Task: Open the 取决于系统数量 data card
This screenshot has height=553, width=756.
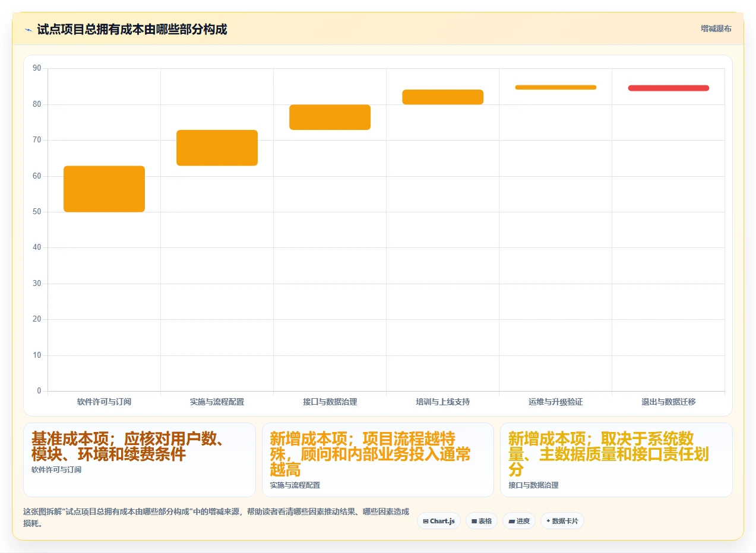Action: [x=616, y=460]
